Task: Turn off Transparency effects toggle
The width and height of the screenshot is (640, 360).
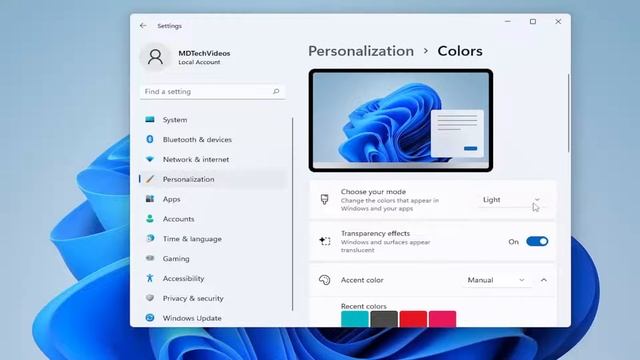Action: (x=537, y=241)
